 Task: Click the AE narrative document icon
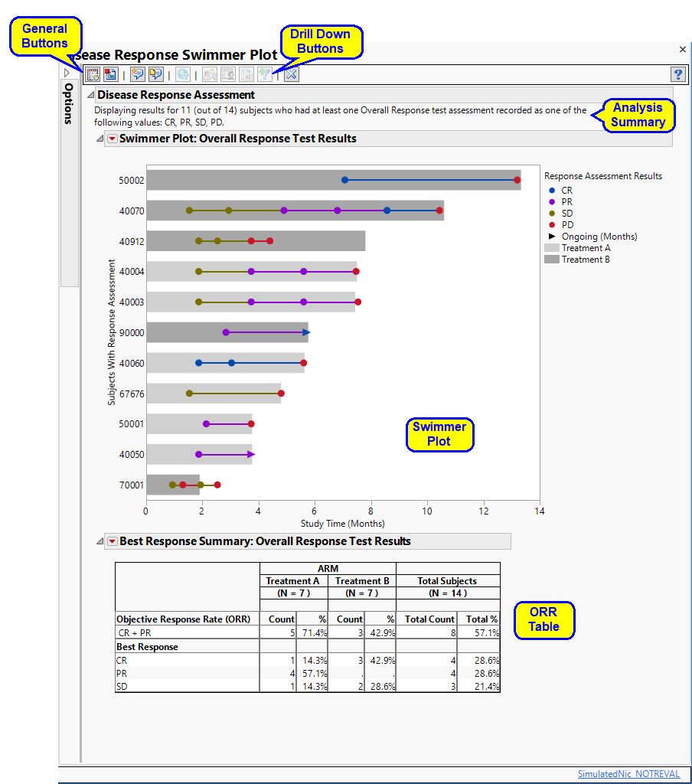coord(246,74)
